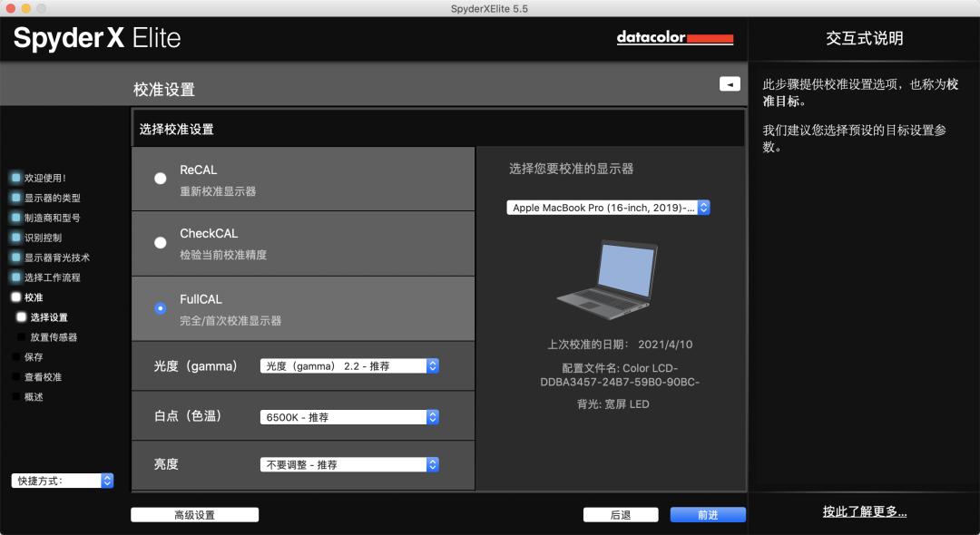Collapse help panel with the arrow icon
The width and height of the screenshot is (980, 535).
(x=730, y=83)
